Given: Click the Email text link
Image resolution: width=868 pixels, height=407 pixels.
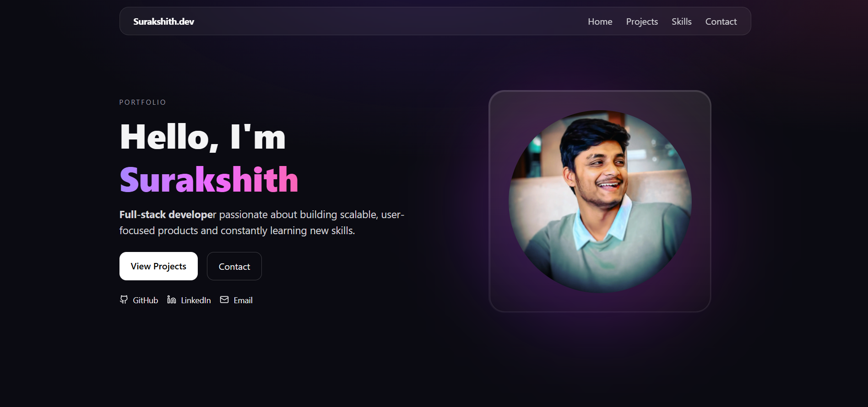Looking at the screenshot, I should click(243, 300).
